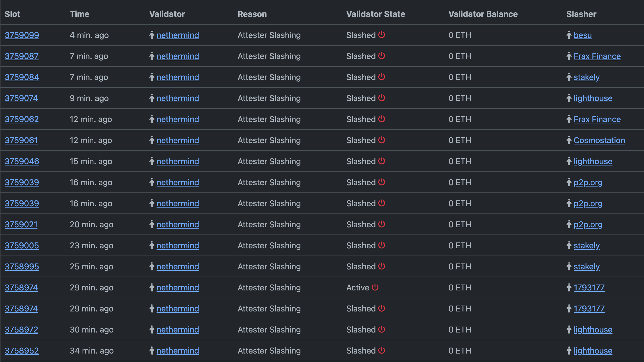Viewport: 644px width, 362px height.
Task: Open the Cosmostation slasher page
Action: (x=599, y=140)
